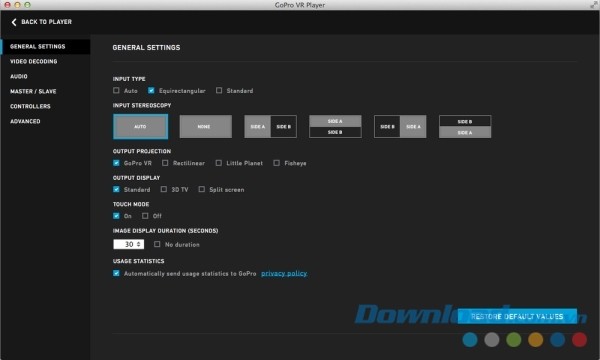600x360 pixels.
Task: Turn touch mode Off checkbox
Action: [x=145, y=216]
